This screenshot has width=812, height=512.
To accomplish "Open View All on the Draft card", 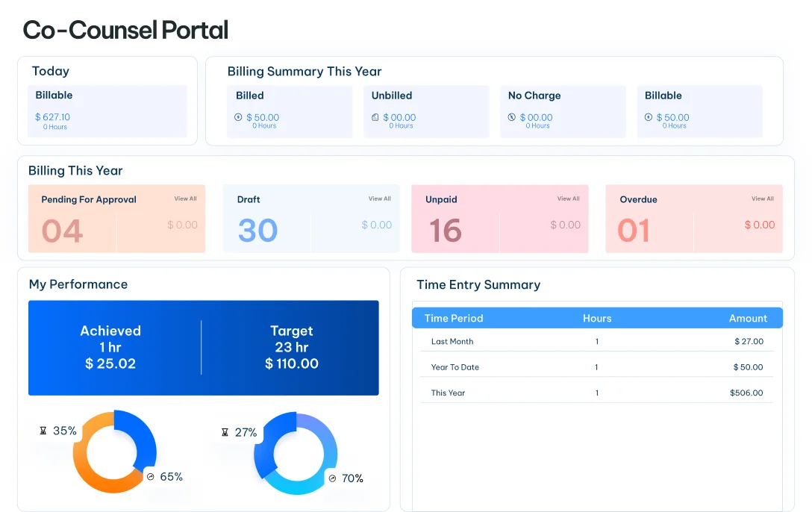I will 380,199.
